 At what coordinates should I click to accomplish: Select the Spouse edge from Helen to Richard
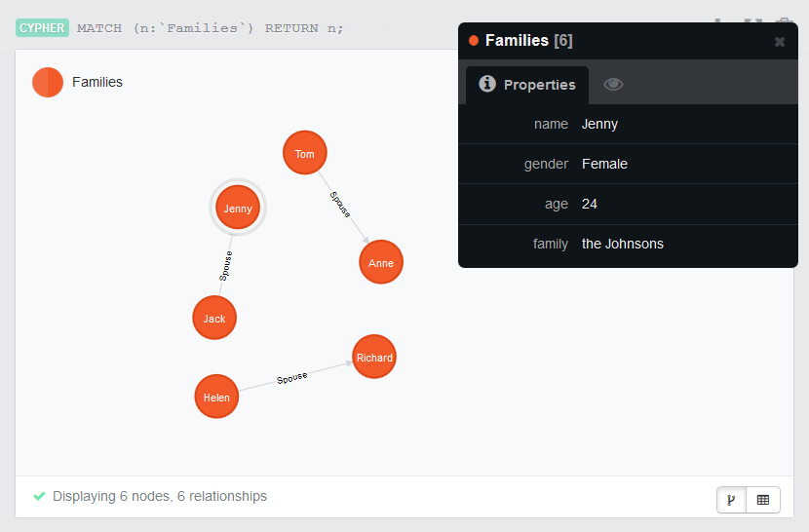click(292, 378)
